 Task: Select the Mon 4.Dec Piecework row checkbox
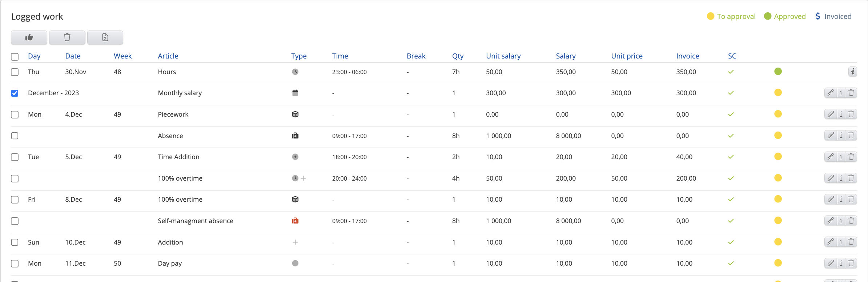click(15, 115)
